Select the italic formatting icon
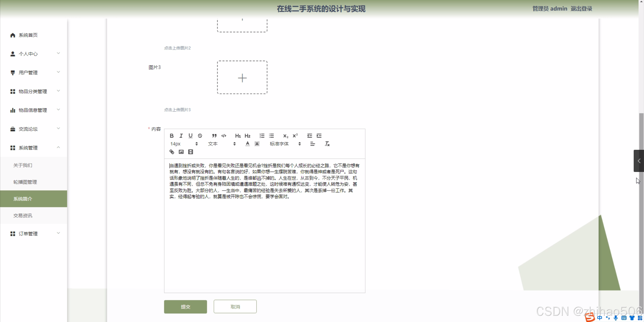Image resolution: width=644 pixels, height=322 pixels. (181, 136)
